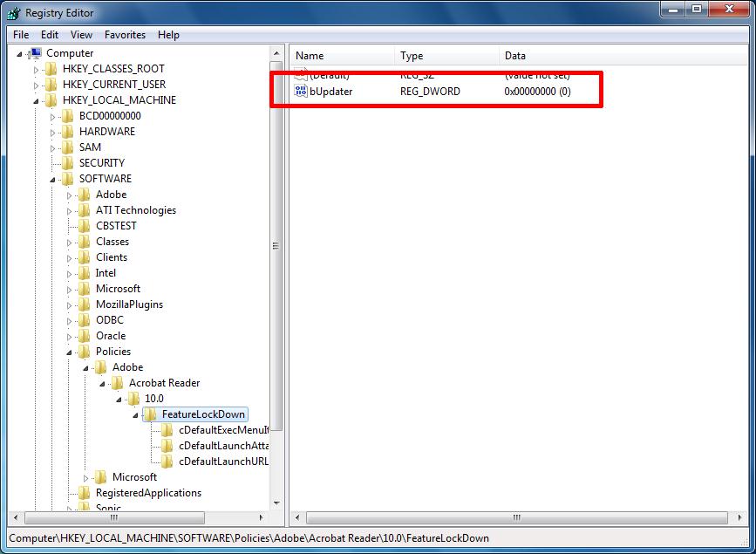Expand the Microsoft key under SOFTWARE

[x=70, y=289]
